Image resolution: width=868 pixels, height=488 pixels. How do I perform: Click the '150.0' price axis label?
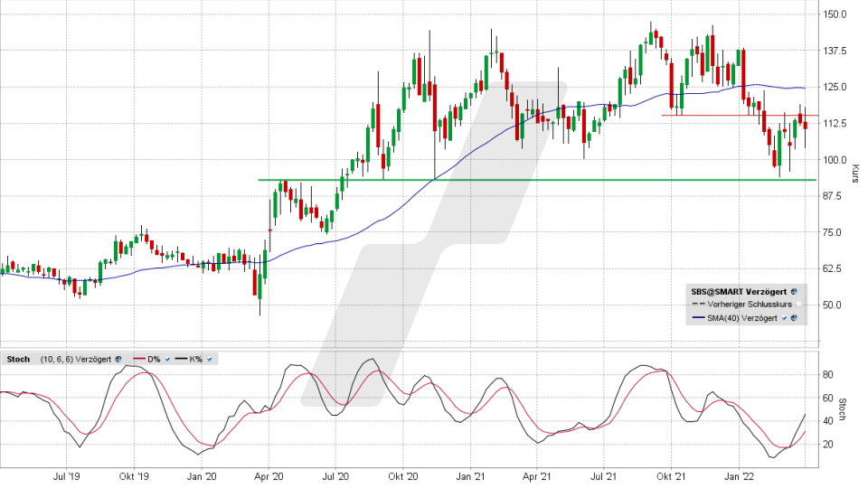point(835,14)
